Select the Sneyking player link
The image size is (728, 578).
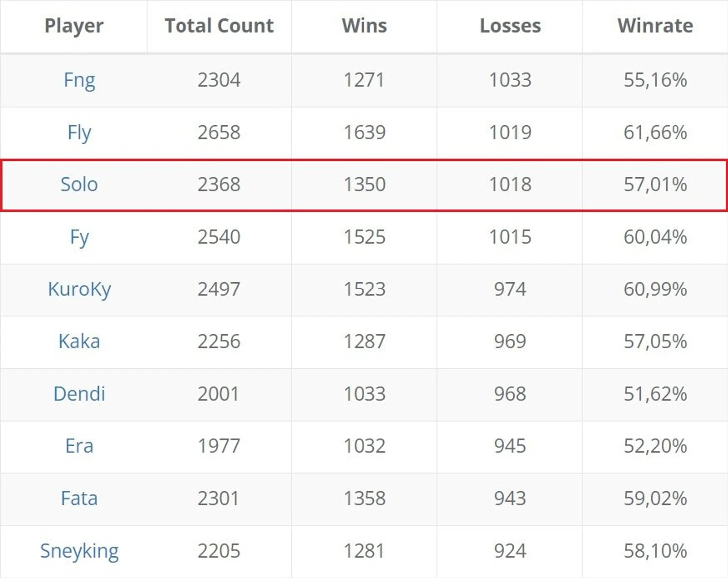coord(79,551)
